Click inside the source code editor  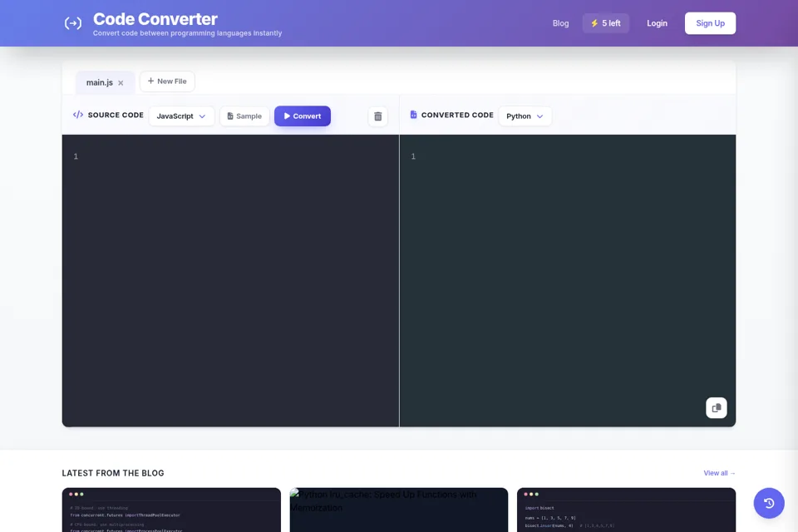tap(230, 280)
